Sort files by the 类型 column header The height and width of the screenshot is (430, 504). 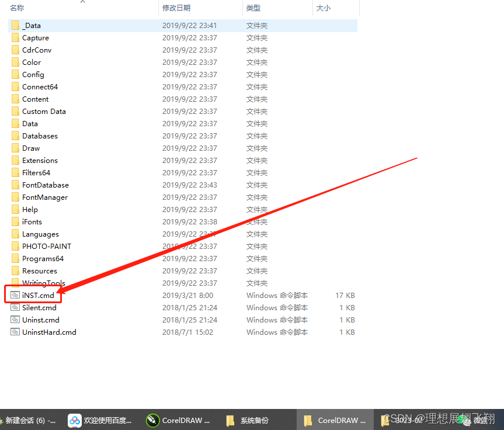click(x=253, y=8)
